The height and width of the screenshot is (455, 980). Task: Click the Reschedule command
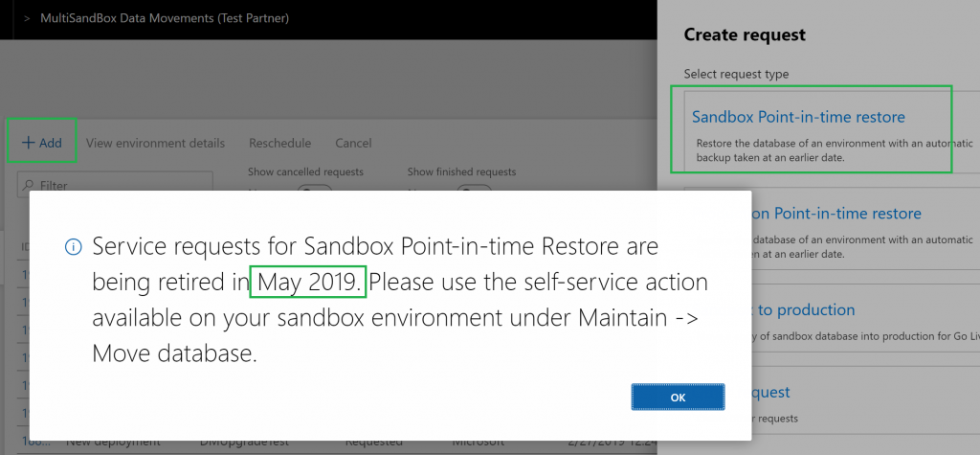(279, 143)
